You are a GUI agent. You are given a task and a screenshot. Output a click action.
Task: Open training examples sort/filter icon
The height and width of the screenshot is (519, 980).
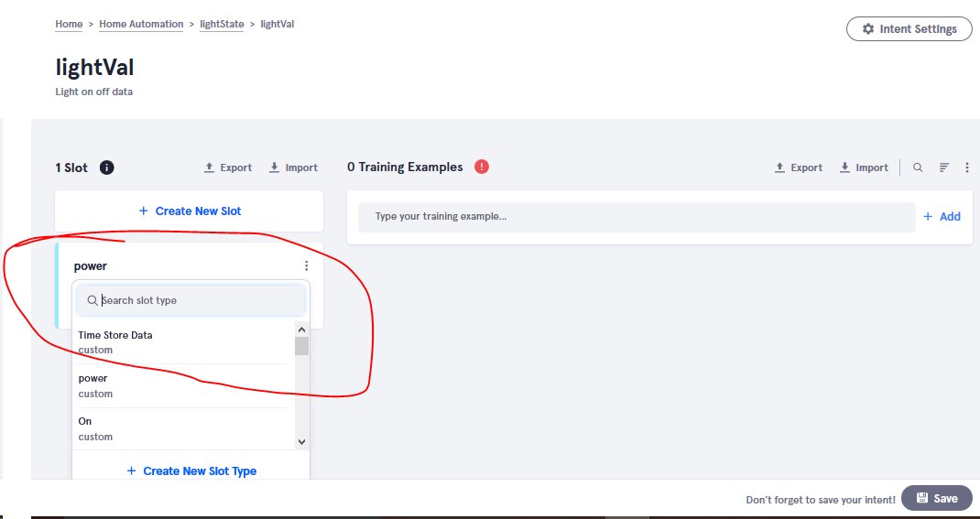click(944, 168)
